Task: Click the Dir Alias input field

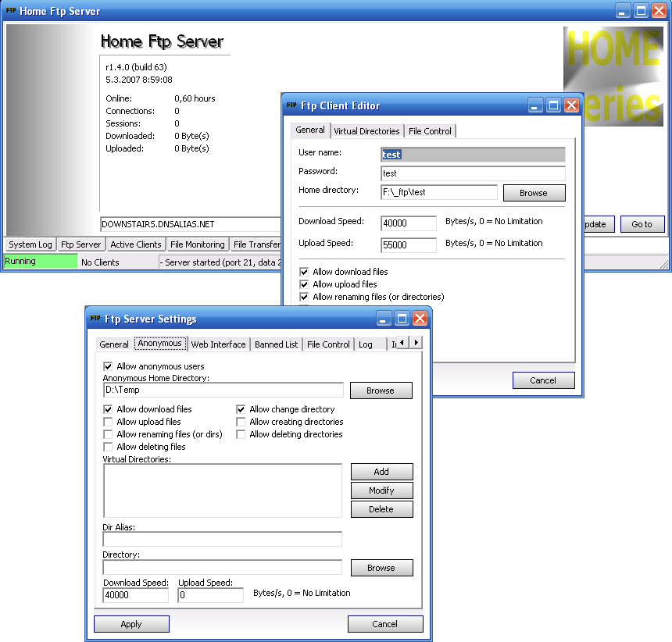Action: click(222, 539)
